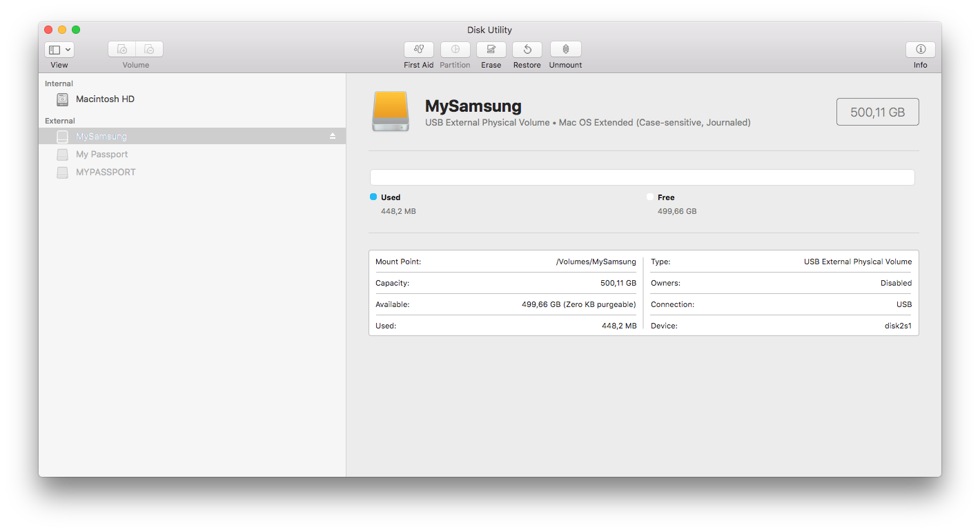Click the Capacity row value 500,11 GB
This screenshot has width=980, height=532.
618,283
